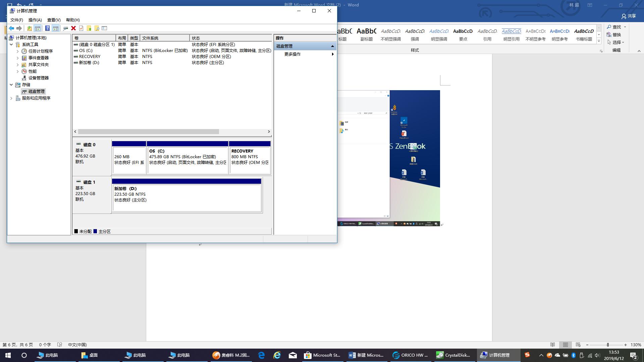
Task: Click horizontal scrollbar right arrow in volume list
Action: [269, 132]
